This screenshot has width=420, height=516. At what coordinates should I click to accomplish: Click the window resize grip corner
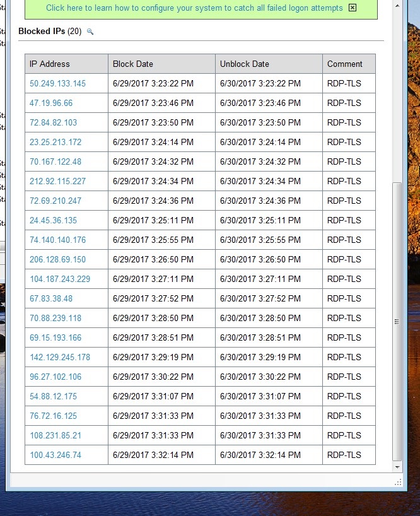click(398, 483)
